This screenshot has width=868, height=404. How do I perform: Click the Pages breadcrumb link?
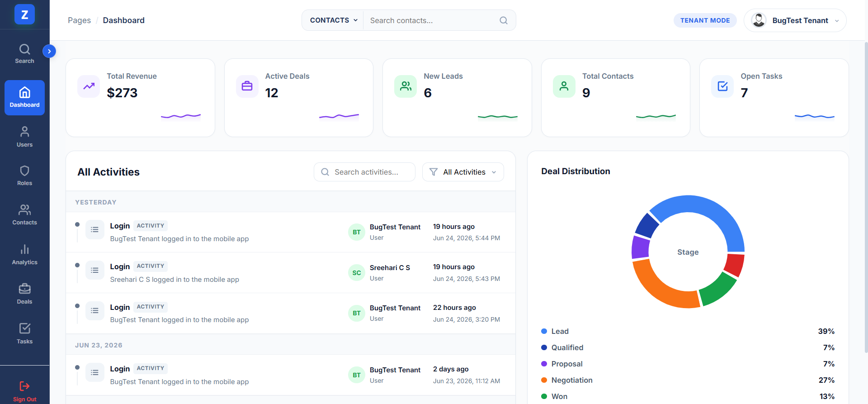(x=79, y=20)
